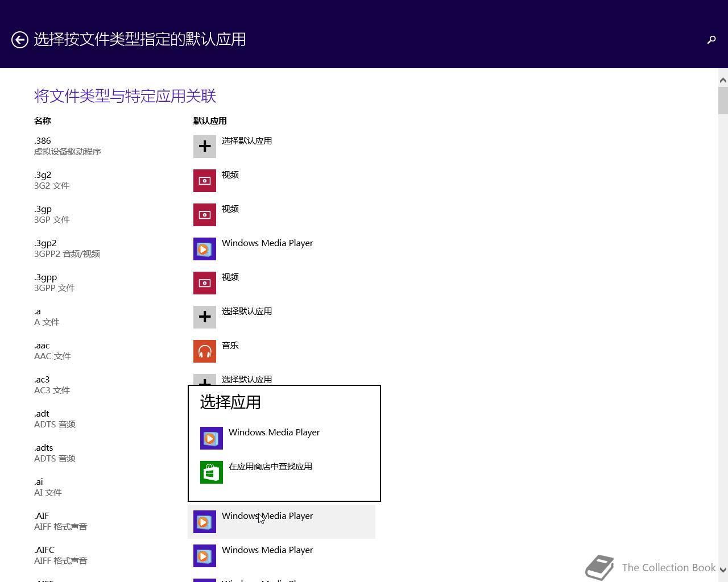
Task: Click .ai file type name
Action: click(x=39, y=482)
